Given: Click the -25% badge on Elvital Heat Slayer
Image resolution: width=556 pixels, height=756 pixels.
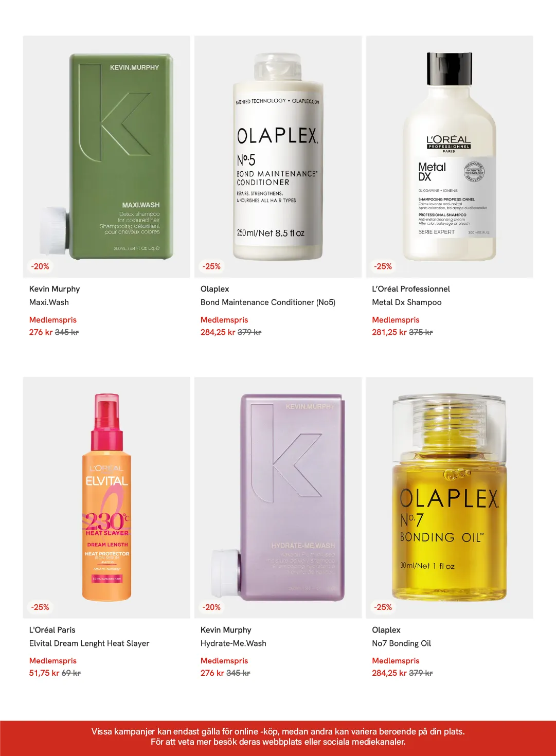Looking at the screenshot, I should click(40, 607).
